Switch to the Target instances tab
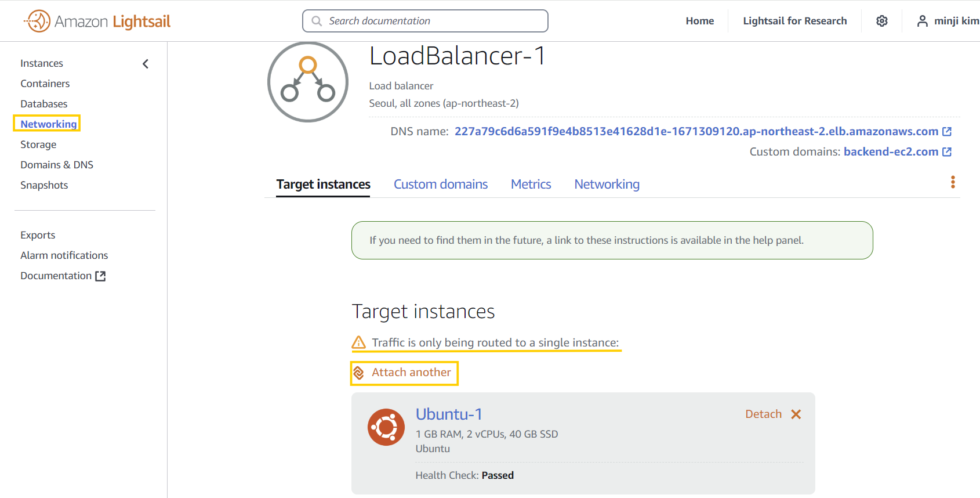This screenshot has height=498, width=980. pos(323,185)
